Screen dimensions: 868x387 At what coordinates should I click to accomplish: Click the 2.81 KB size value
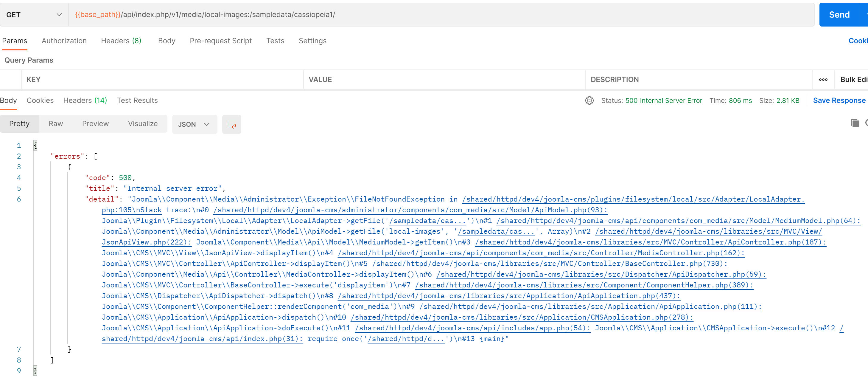click(788, 100)
